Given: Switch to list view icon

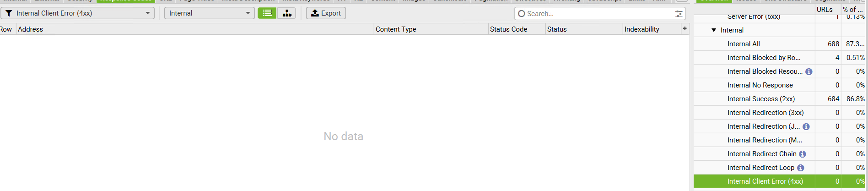Looking at the screenshot, I should click(267, 13).
